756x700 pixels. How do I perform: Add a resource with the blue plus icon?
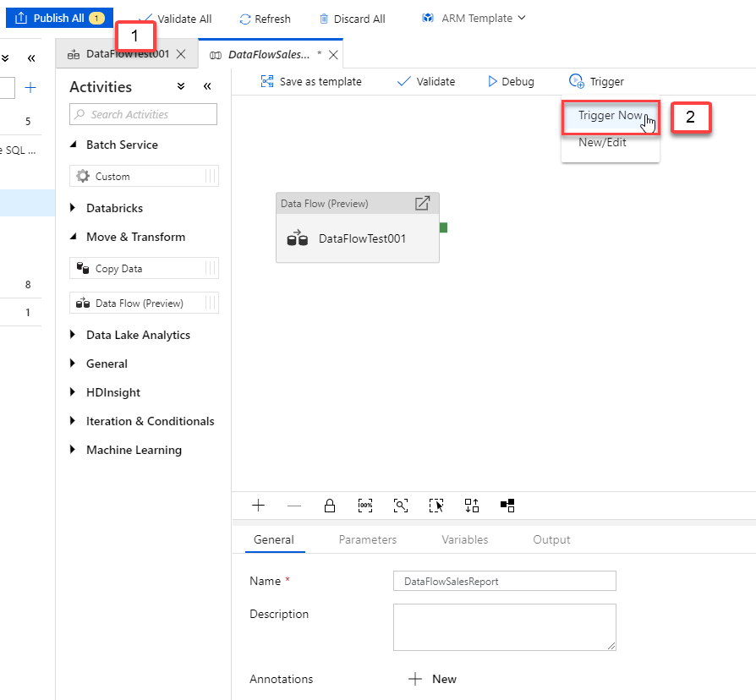tap(30, 88)
